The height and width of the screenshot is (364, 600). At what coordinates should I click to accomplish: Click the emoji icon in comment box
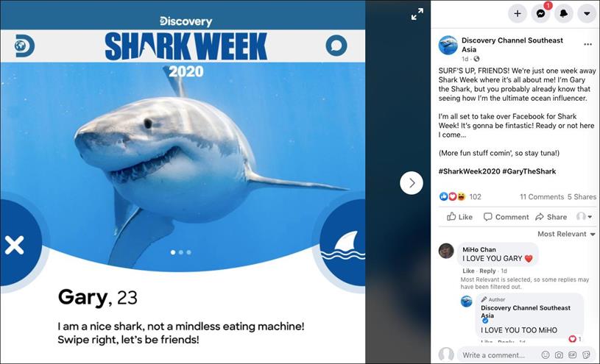pyautogui.click(x=546, y=355)
